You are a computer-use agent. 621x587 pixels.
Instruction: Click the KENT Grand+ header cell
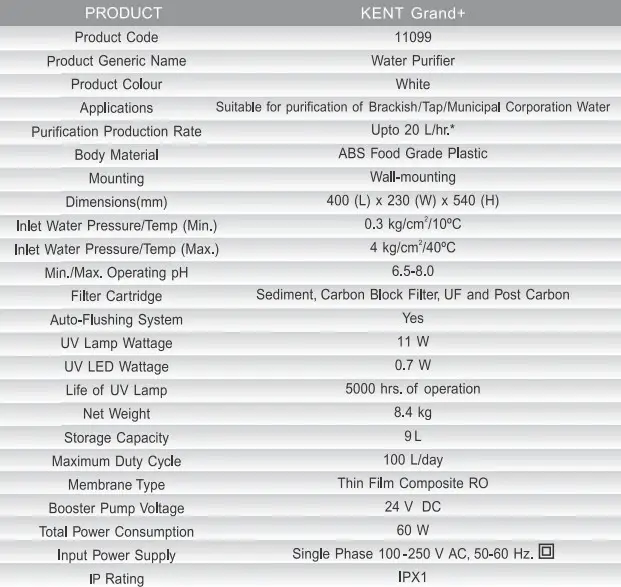(x=412, y=13)
